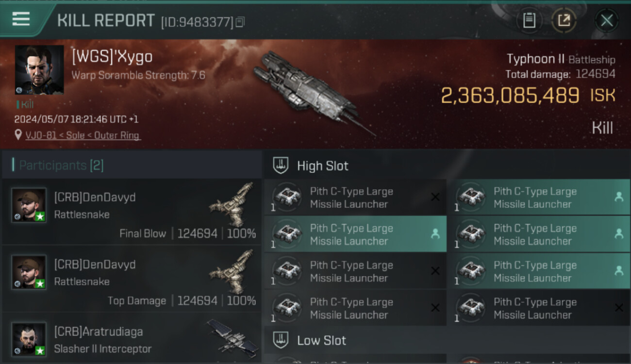Image resolution: width=631 pixels, height=364 pixels.
Task: Open the VJ0-81 < Sole < Outer Ring location link
Action: pos(82,135)
